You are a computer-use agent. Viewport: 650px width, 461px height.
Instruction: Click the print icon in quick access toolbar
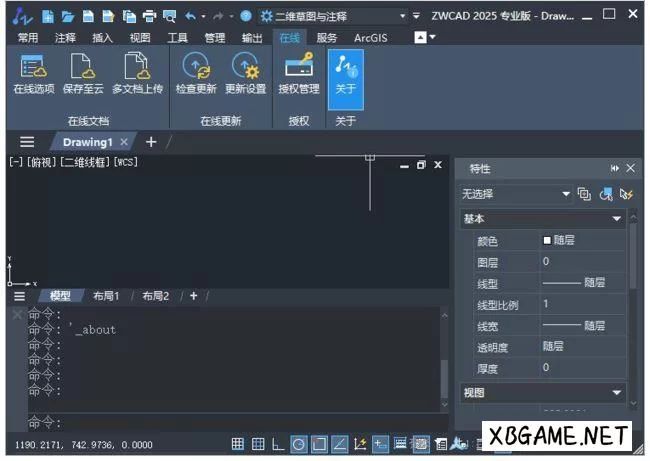tap(149, 16)
